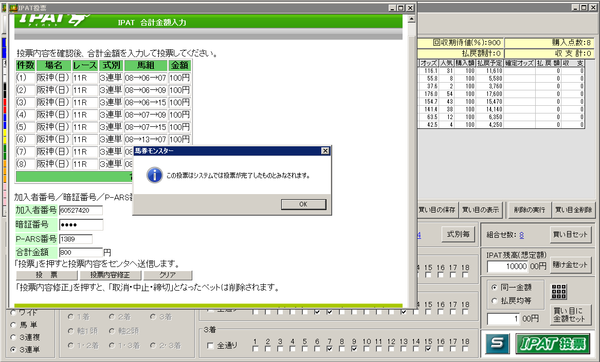Screen dimensions: 600x362
Task: Click the numeric keypad grid icon
Action: pos(559,292)
